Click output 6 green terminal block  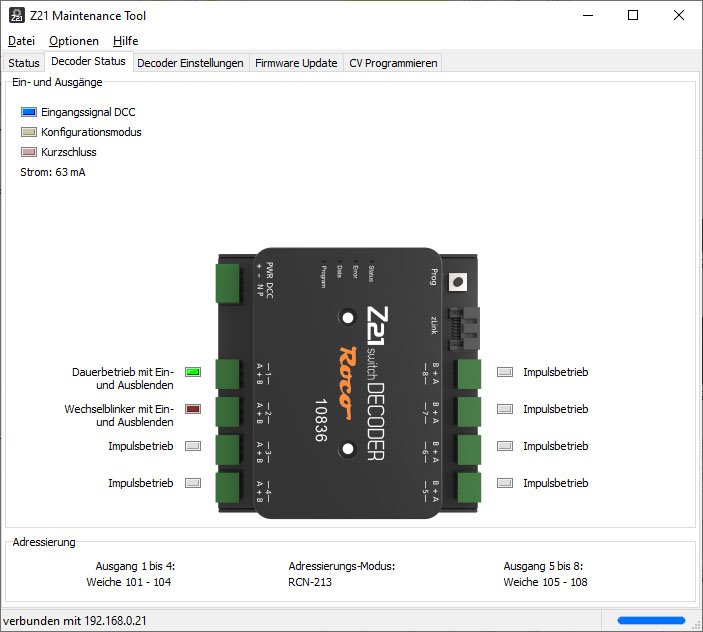[x=469, y=450]
